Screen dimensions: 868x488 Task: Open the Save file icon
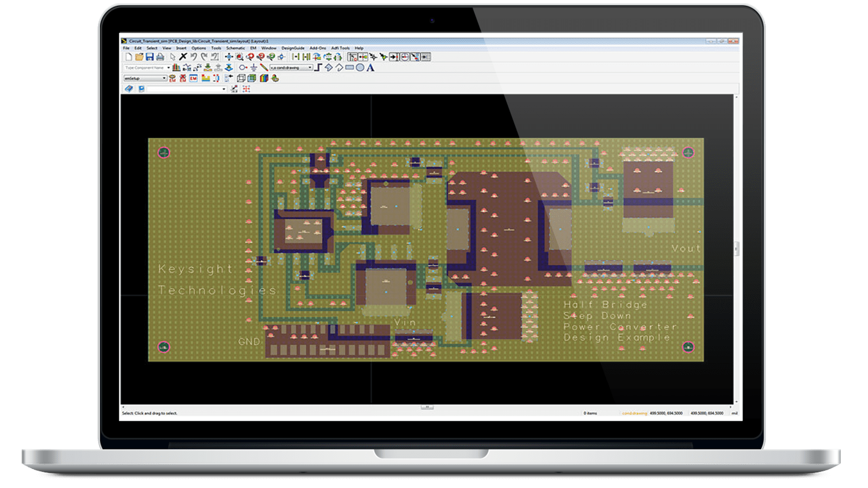[150, 56]
